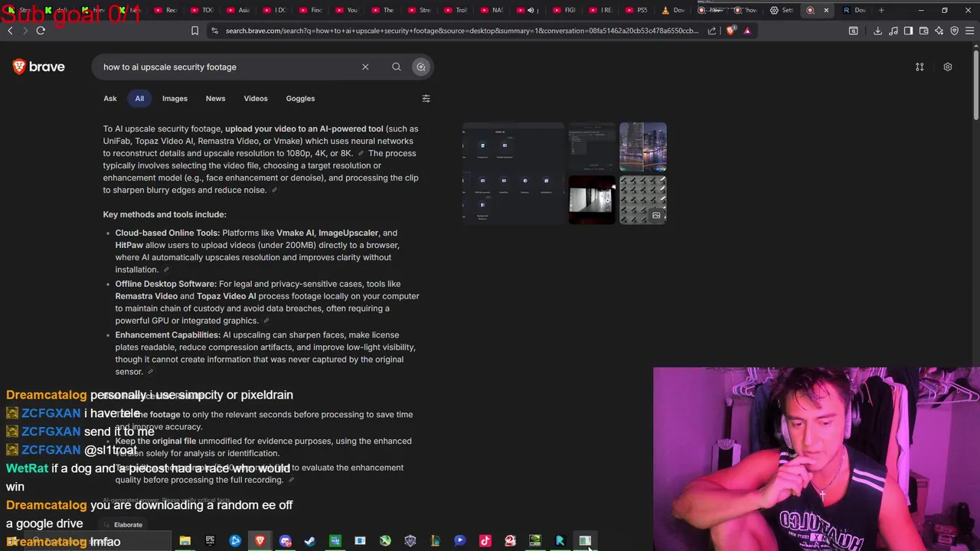The width and height of the screenshot is (980, 551).
Task: Open the Downloads toolbar icon
Action: click(877, 31)
